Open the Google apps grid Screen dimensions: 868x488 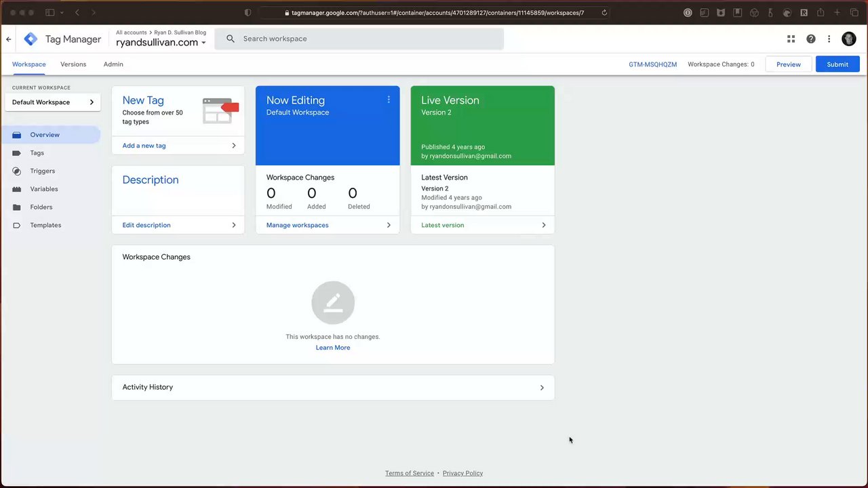[791, 39]
